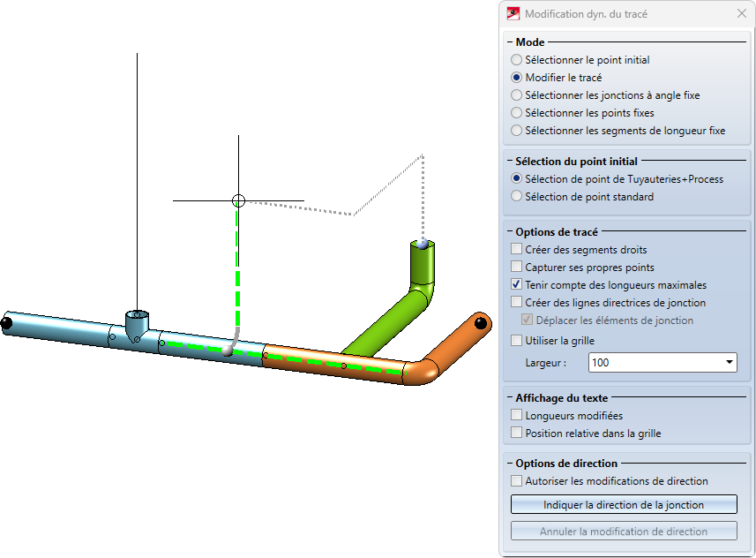The image size is (756, 558).
Task: Select the orange elbow bend
Action: click(x=422, y=373)
